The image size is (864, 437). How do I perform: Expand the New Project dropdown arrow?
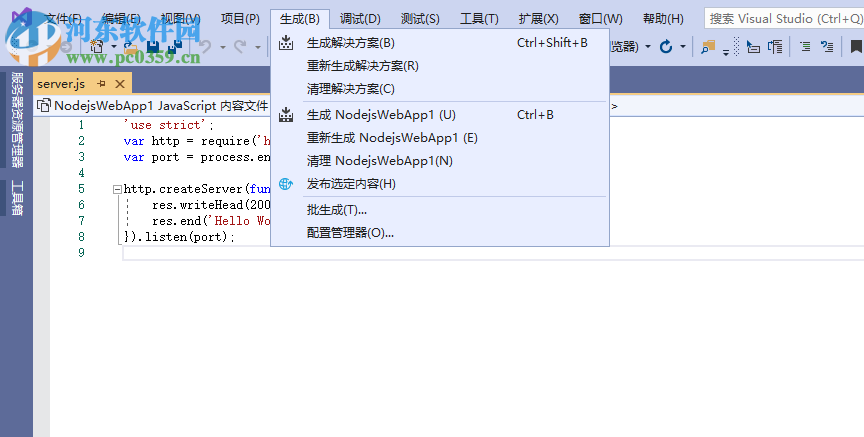click(114, 47)
